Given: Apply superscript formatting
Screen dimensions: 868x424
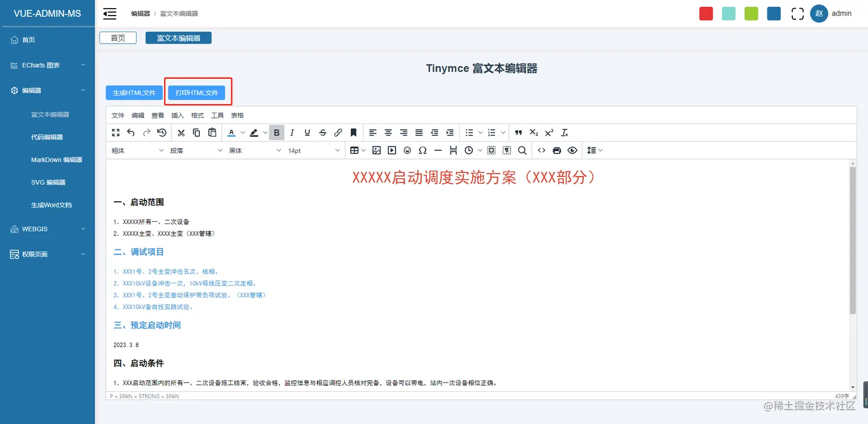Looking at the screenshot, I should click(549, 133).
